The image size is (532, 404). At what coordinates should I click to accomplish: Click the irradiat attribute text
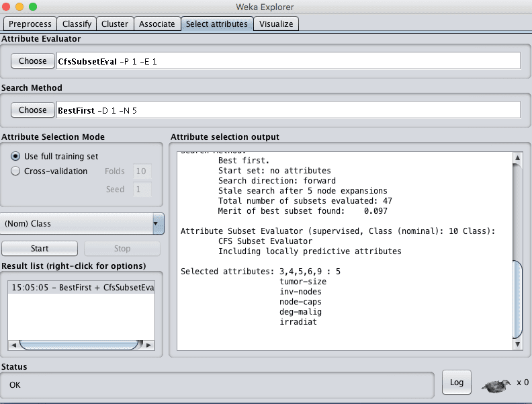298,322
